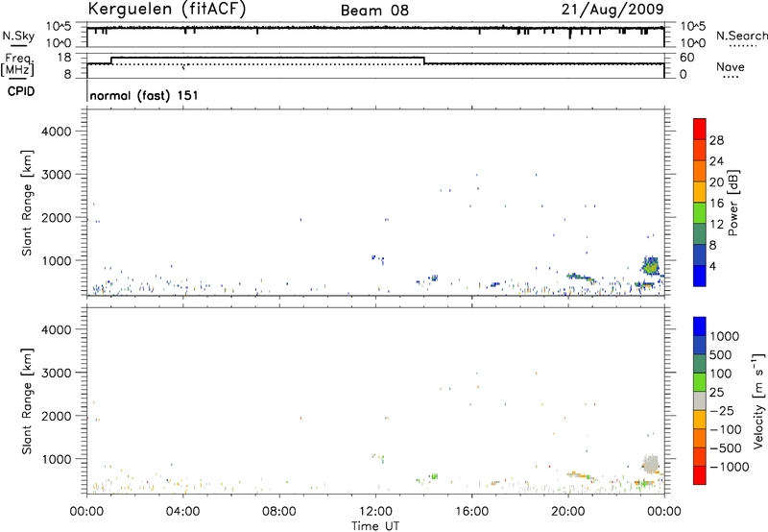
Task: Click the yellow 16-20 dB Power swatch
Action: click(x=700, y=191)
